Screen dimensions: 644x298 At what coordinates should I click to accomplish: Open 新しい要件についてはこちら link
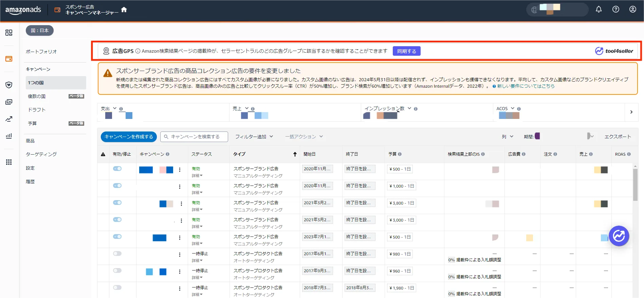(x=526, y=86)
